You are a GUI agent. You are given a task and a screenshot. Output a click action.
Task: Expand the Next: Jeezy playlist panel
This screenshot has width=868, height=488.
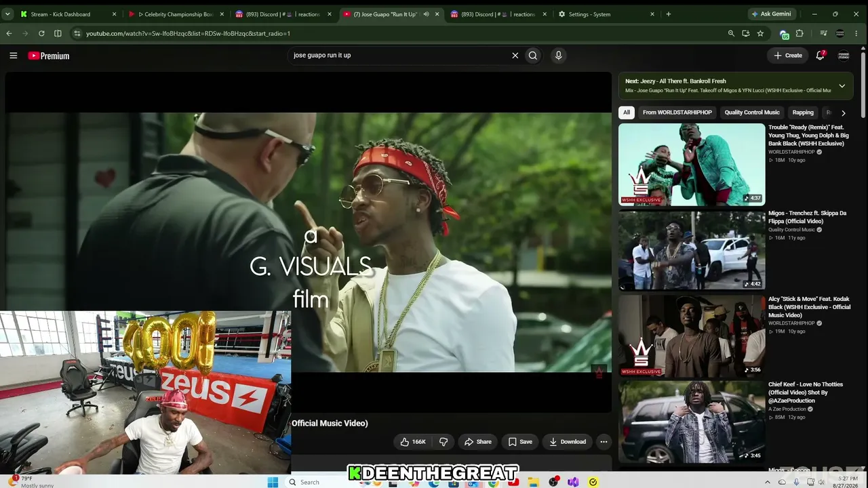(x=842, y=86)
